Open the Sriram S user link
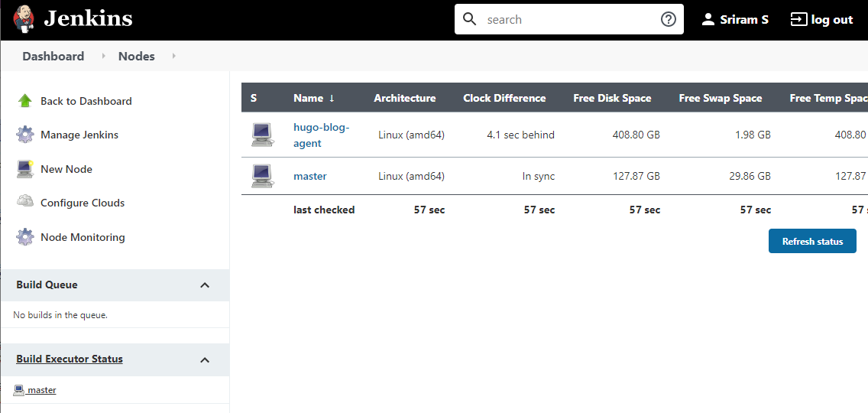The height and width of the screenshot is (413, 868). 744,19
